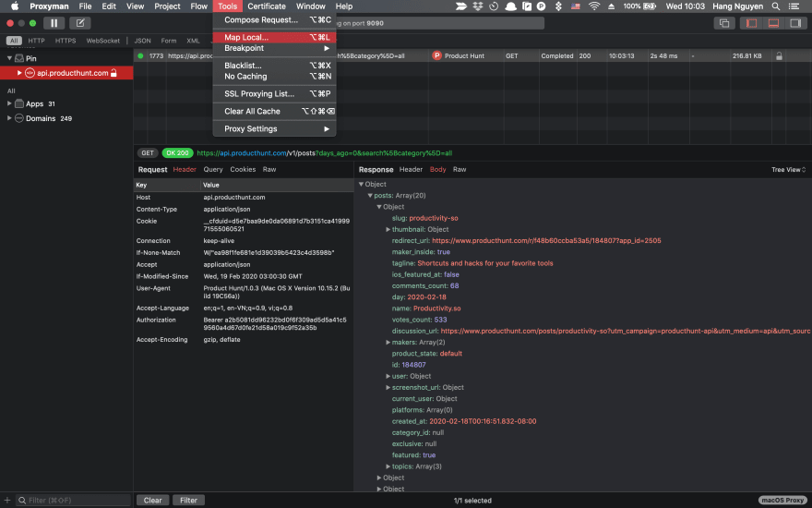The image size is (812, 508).
Task: Click the overlapping windows toolbar icon
Action: coord(724,23)
